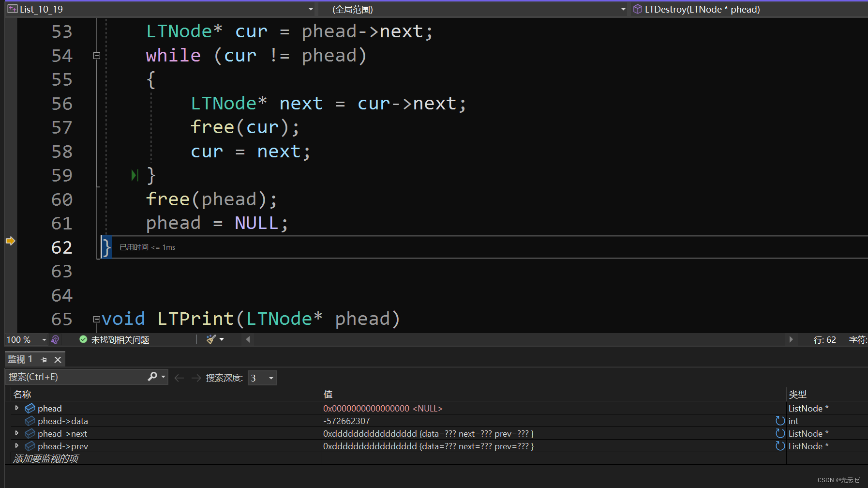
Task: Click the LTDestroy function cube icon
Action: coord(638,9)
